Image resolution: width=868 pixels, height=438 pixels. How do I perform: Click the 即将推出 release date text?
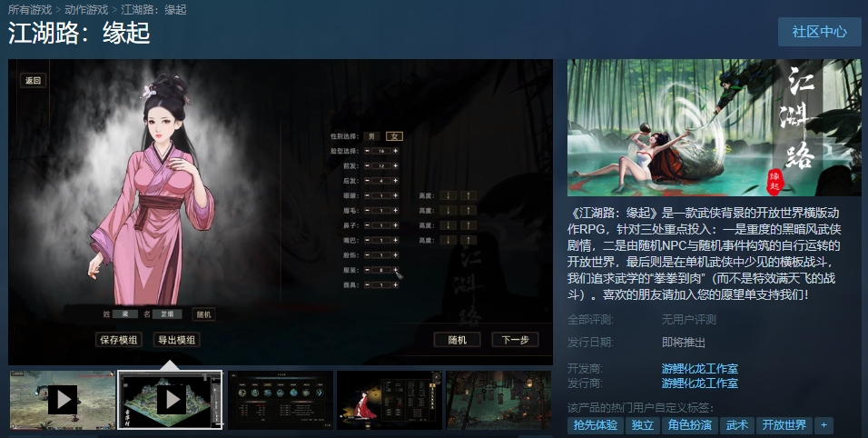point(683,343)
